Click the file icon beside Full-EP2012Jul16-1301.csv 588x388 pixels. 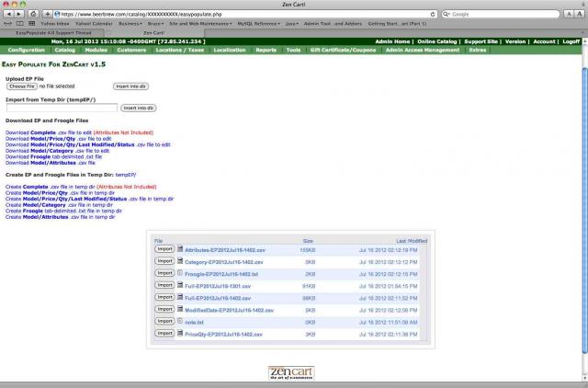[180, 285]
